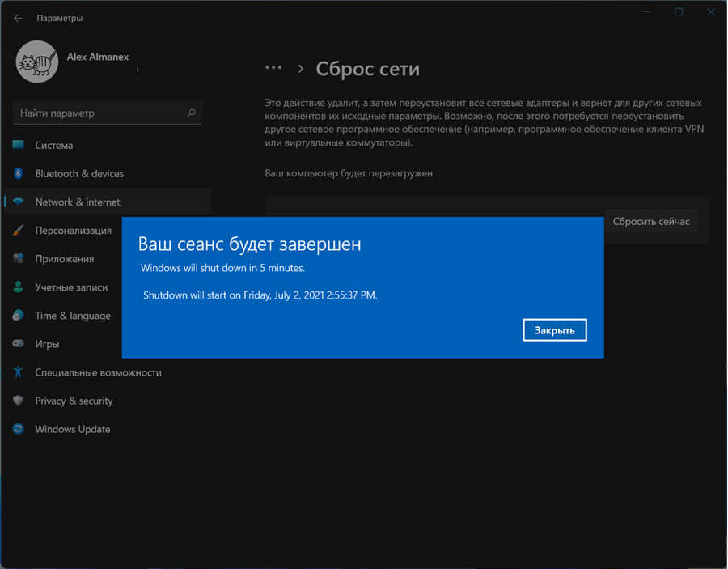The image size is (728, 569).
Task: Open Bluetooth & devices section
Action: pyautogui.click(x=108, y=174)
